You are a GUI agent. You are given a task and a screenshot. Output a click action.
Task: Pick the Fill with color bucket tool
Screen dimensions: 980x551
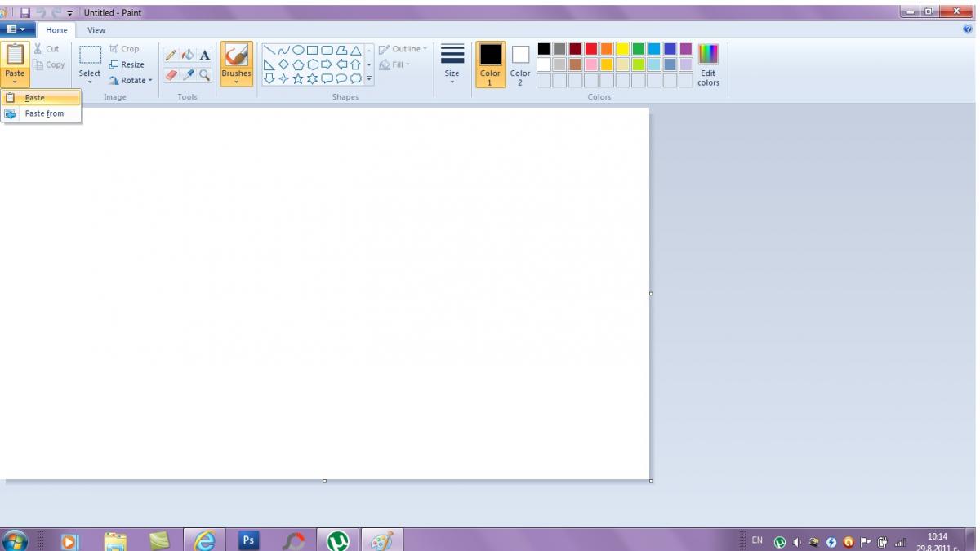click(188, 56)
